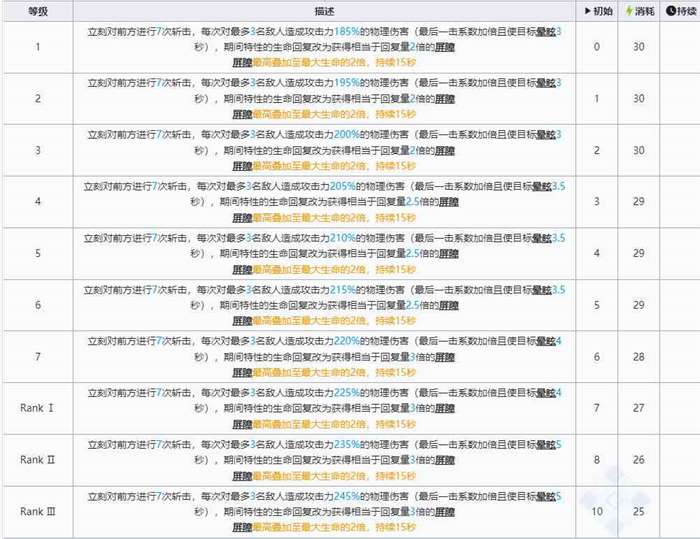The image size is (700, 539).
Task: Click the Rank Ⅰ level cell
Action: 38,408
